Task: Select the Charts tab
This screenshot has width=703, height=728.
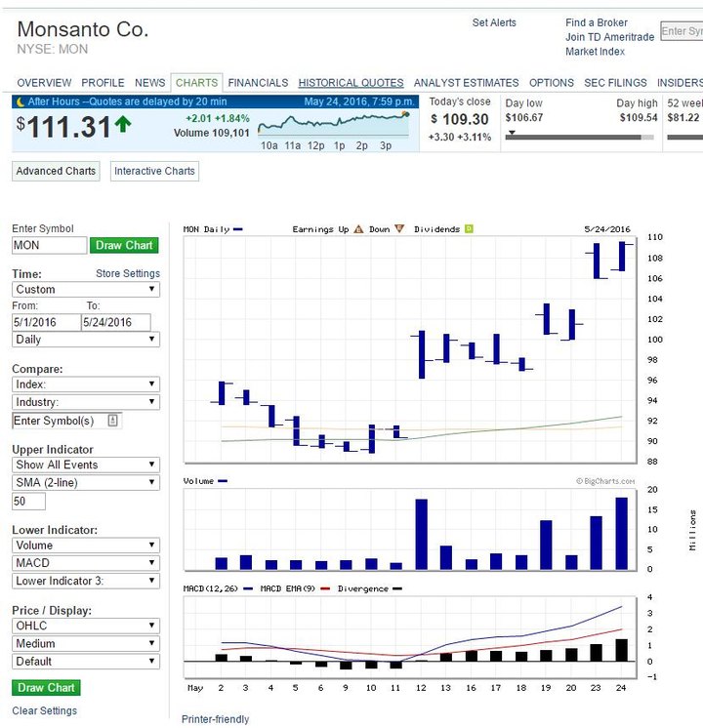Action: 196,83
